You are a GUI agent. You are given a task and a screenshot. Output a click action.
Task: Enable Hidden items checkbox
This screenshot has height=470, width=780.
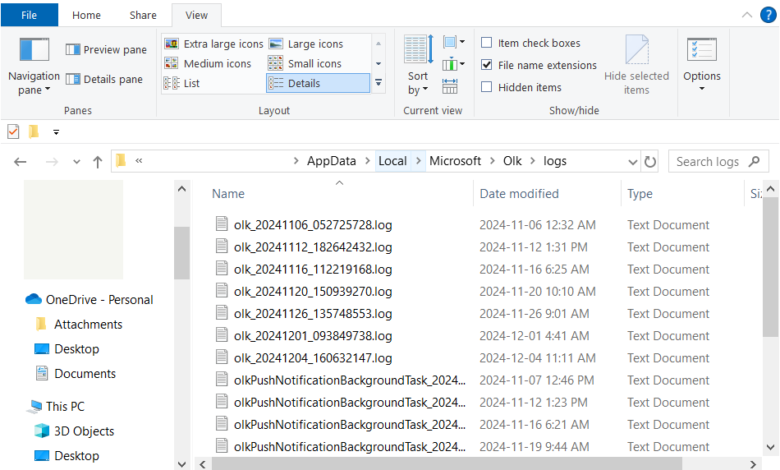[x=487, y=87]
